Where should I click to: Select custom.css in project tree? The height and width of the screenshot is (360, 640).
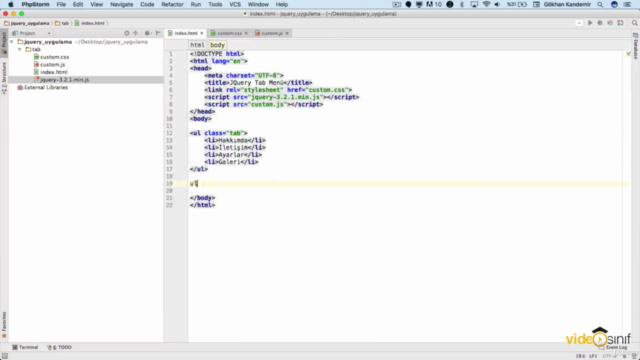point(54,57)
